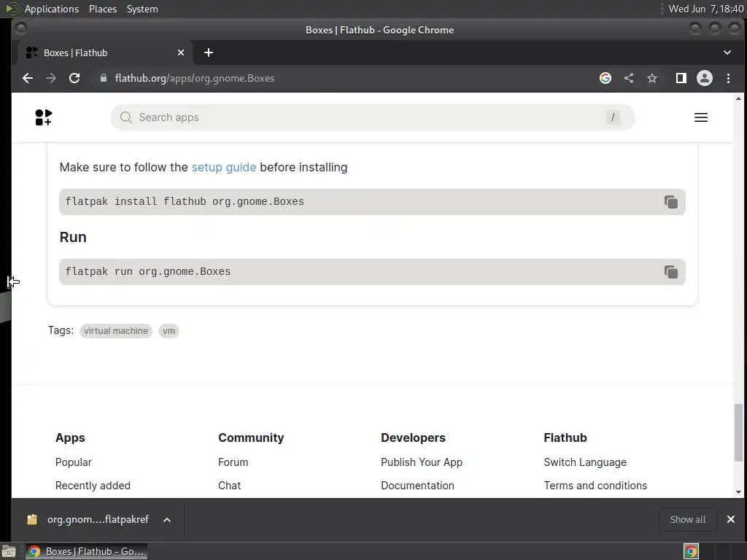Screen dimensions: 747x560
Task: Open the Community Chat link
Action: (x=229, y=485)
